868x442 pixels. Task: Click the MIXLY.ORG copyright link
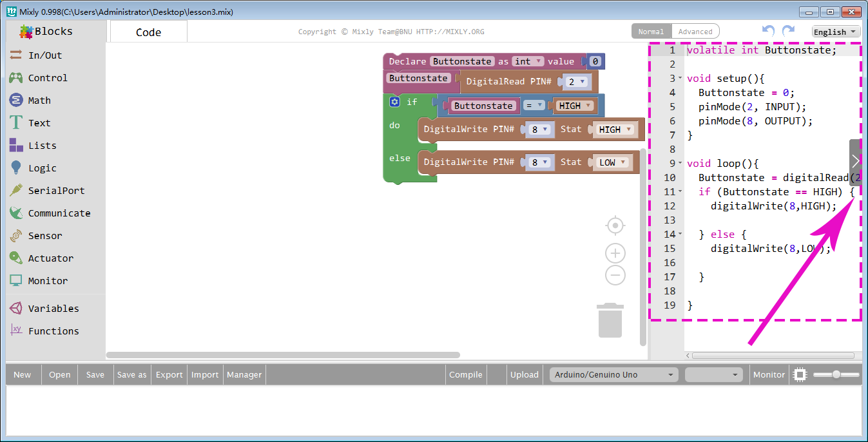pos(450,32)
